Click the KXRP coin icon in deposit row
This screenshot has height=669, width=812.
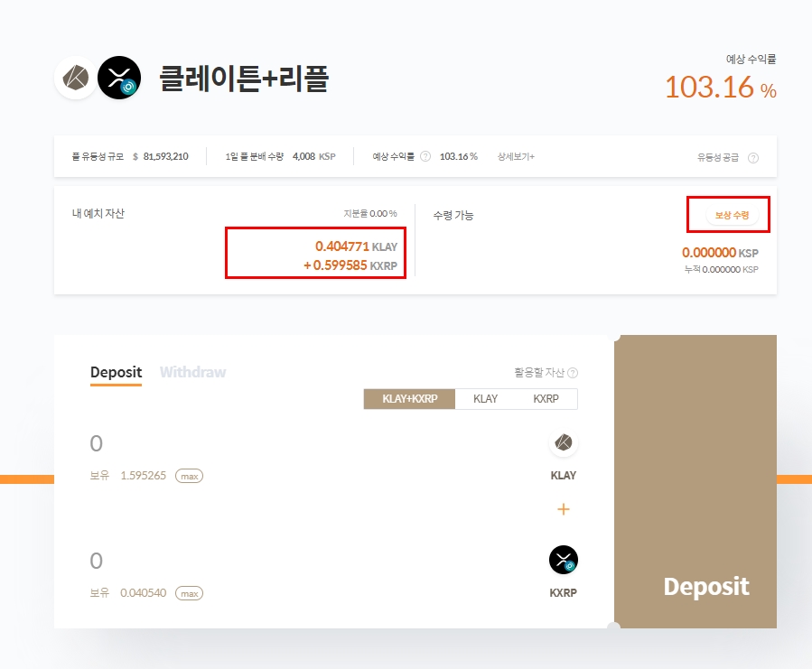coord(564,560)
